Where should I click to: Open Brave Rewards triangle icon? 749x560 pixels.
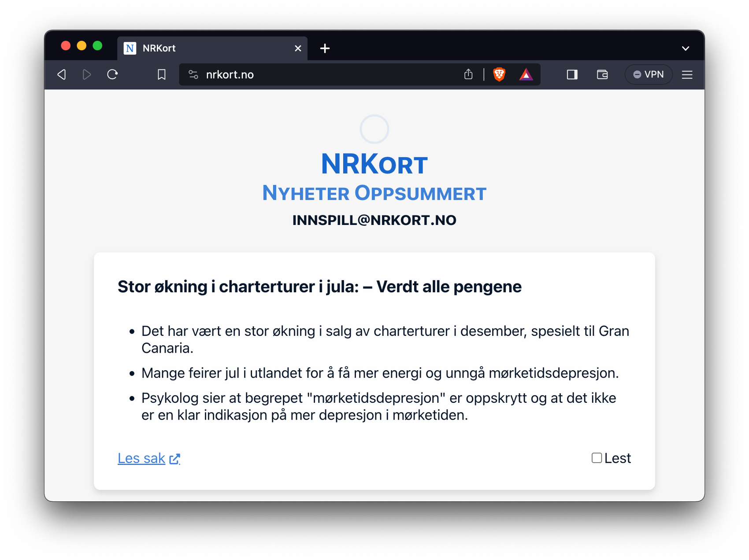coord(526,74)
